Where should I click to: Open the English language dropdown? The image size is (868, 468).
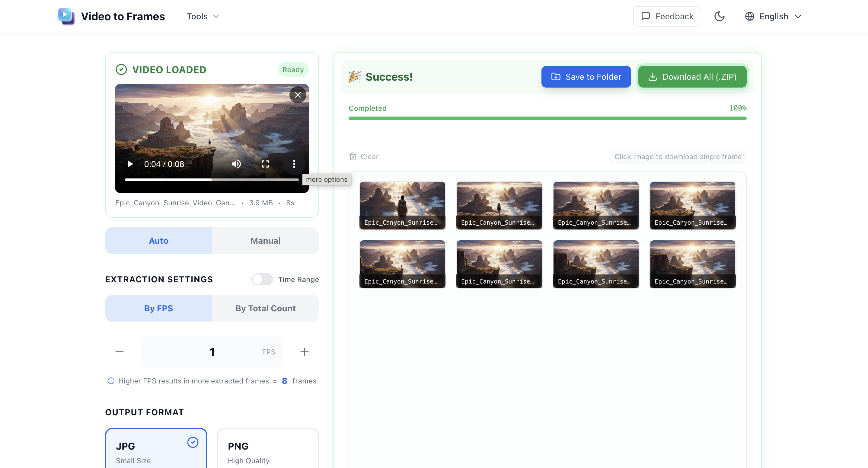pos(773,17)
